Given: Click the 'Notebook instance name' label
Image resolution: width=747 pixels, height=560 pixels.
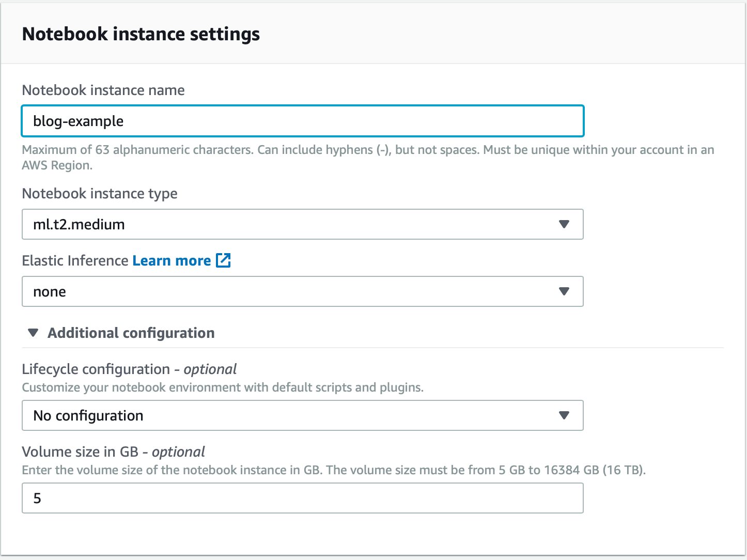Looking at the screenshot, I should 103,90.
